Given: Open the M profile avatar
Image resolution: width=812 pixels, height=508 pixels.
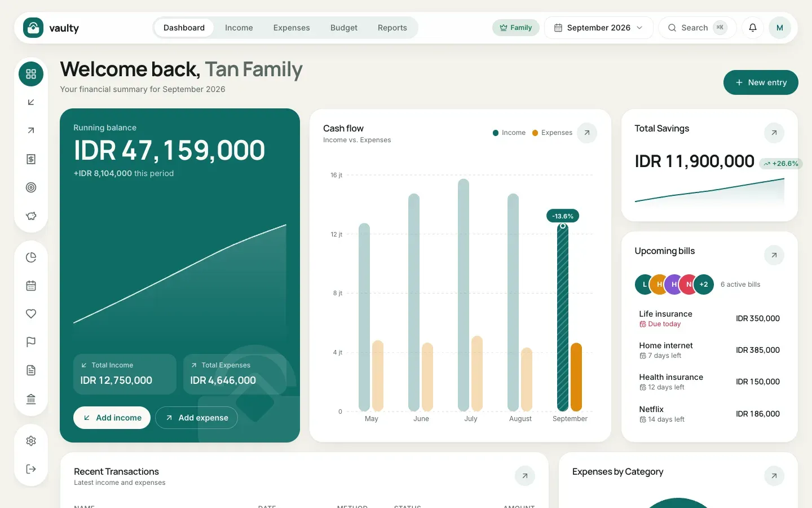Looking at the screenshot, I should pos(780,28).
